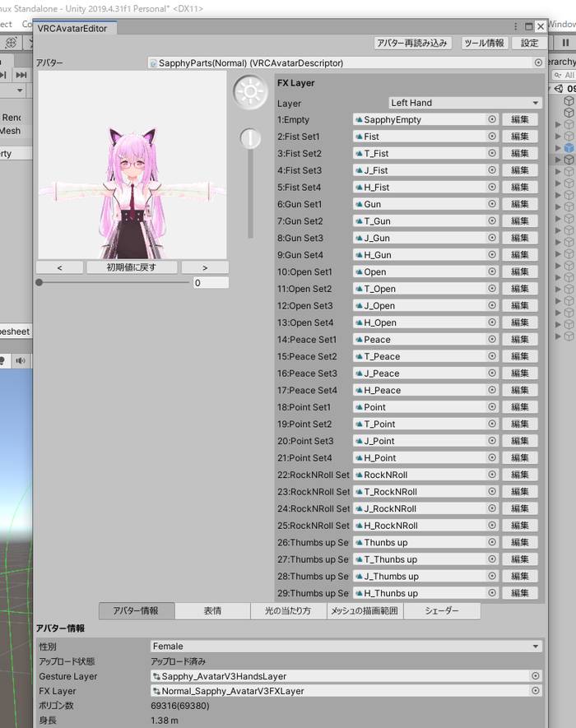Click the polygon count value 69316(69380)

(180, 706)
